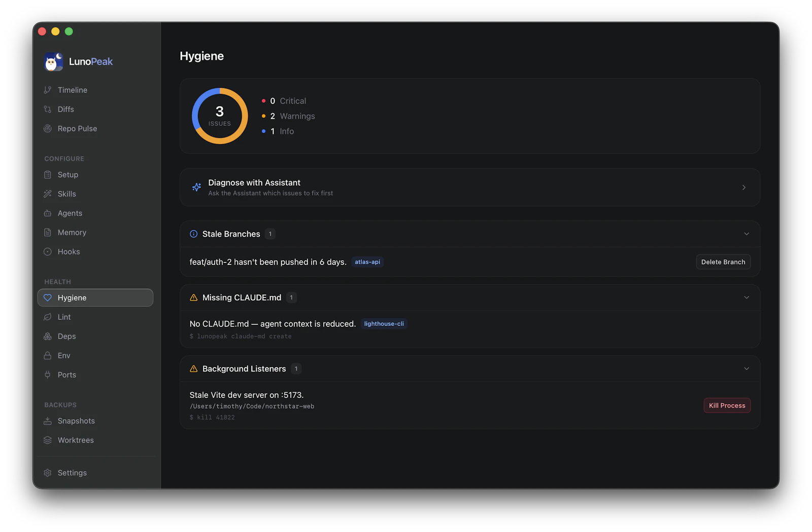The image size is (812, 532).
Task: Click the '1 Info' legend entry
Action: pyautogui.click(x=278, y=131)
